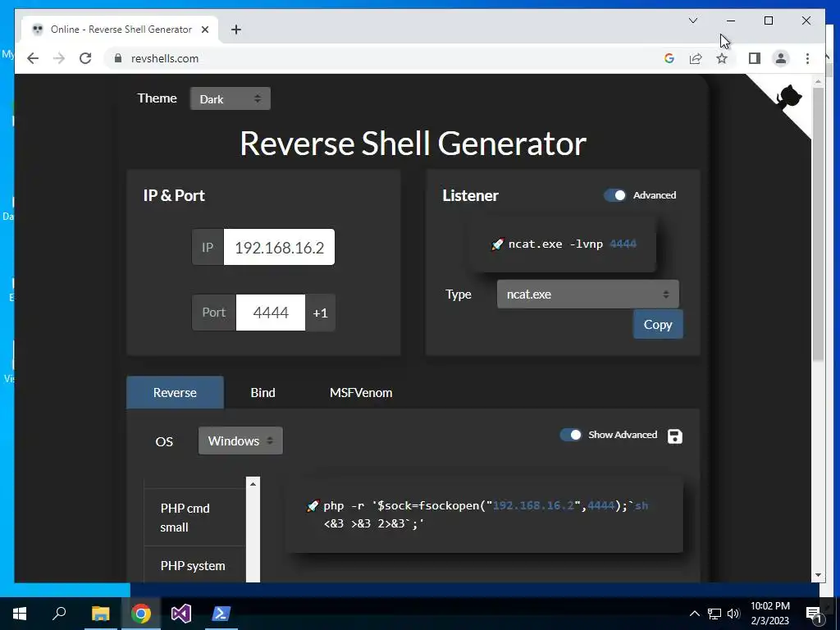The image size is (840, 630).
Task: Click the Reverse Shell Generator heading
Action: click(413, 144)
